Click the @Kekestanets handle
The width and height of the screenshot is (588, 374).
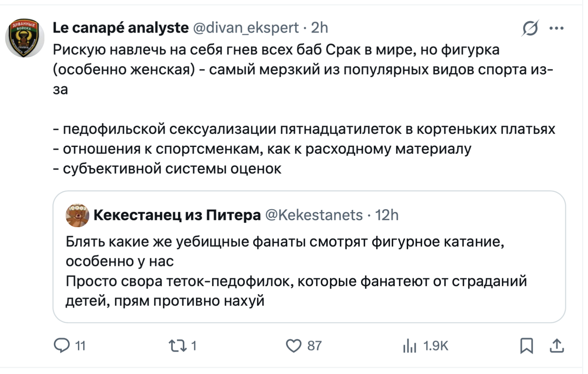click(314, 215)
